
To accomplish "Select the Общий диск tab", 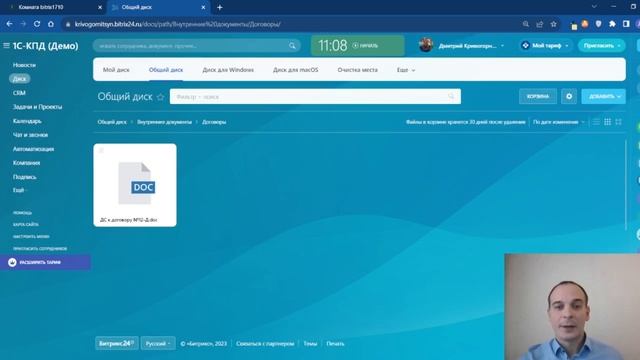I will point(166,70).
